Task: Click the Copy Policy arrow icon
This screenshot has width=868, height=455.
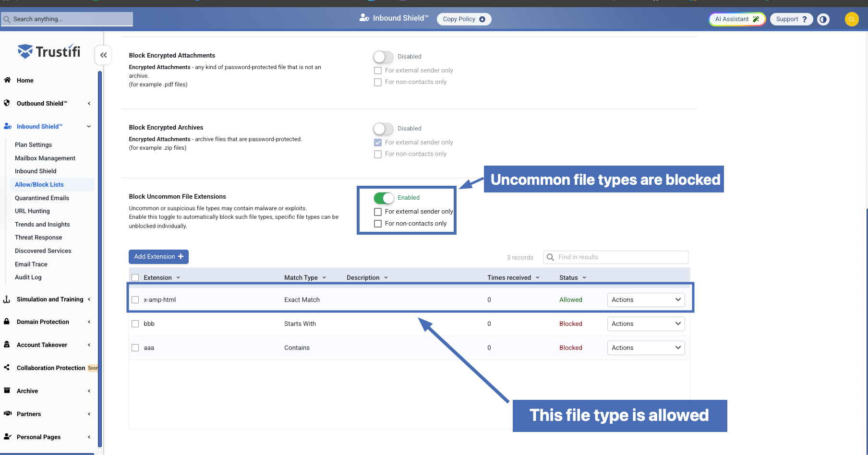Action: (482, 19)
